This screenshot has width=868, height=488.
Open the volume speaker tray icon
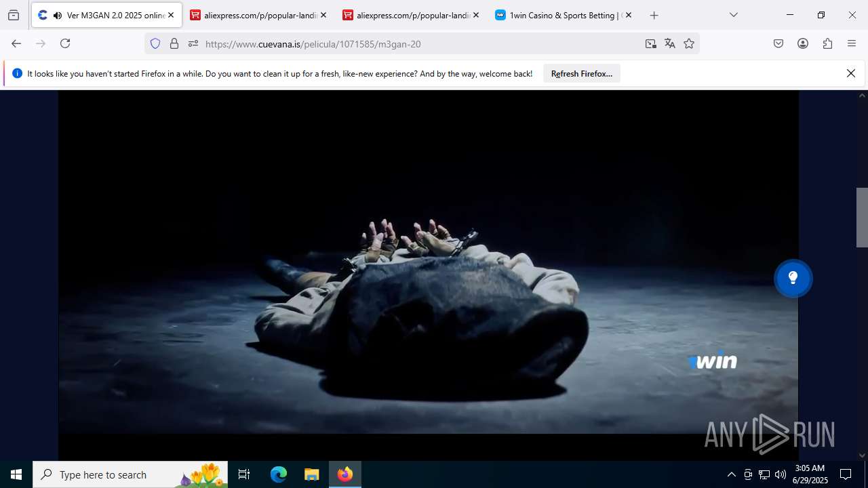click(x=781, y=474)
